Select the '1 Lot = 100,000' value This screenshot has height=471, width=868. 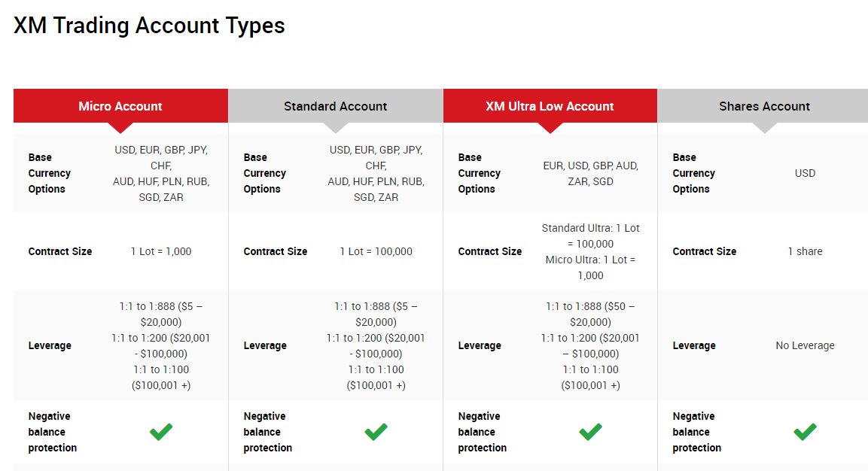pos(376,251)
